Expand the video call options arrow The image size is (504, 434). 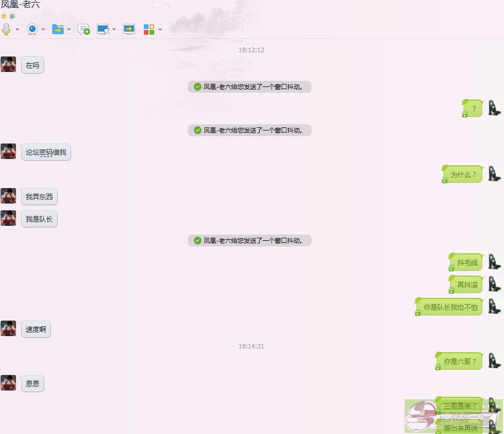[43, 30]
